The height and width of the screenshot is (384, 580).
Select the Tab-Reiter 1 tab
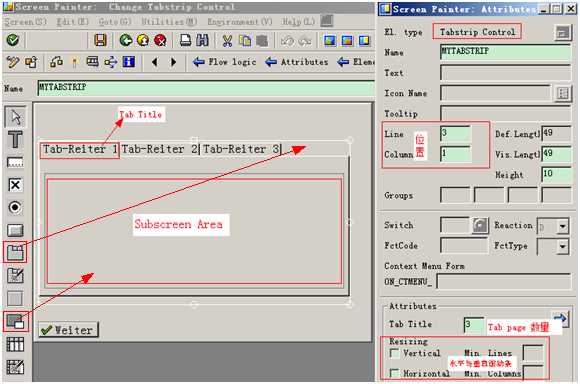tap(80, 150)
